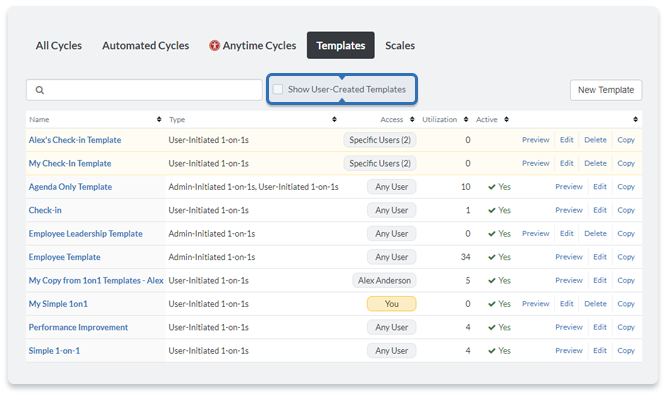Sort by Utilization column arrows
The image size is (667, 398).
tap(466, 119)
